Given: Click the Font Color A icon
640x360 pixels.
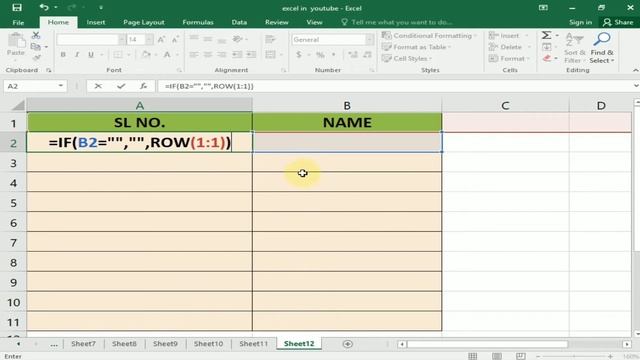Looking at the screenshot, I should click(x=167, y=55).
